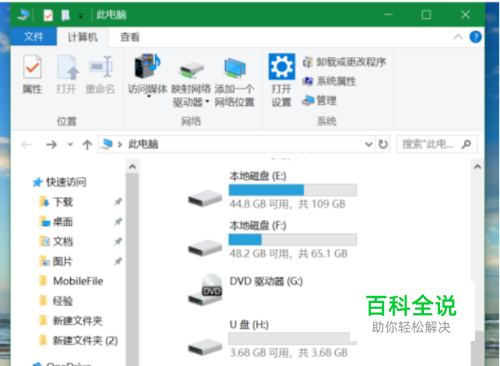Switch to the View (查看) tab
The height and width of the screenshot is (366, 500).
coord(130,37)
